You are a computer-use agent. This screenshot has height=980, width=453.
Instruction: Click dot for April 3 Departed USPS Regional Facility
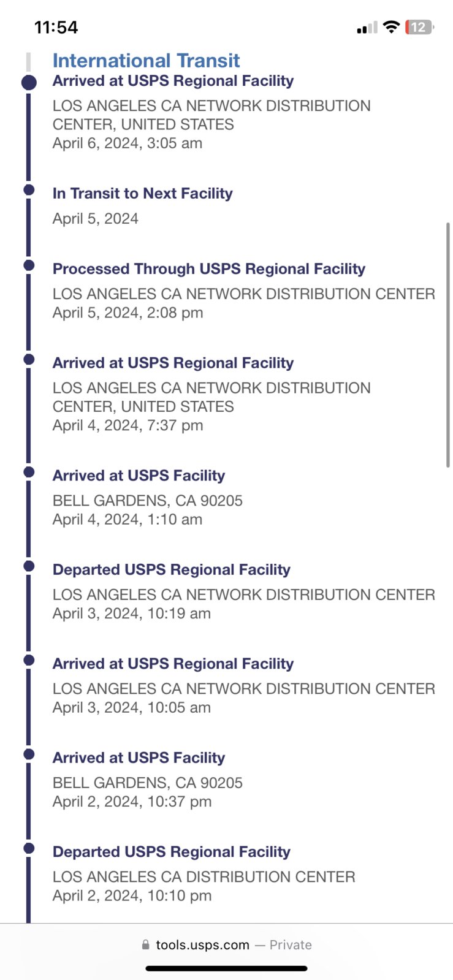[x=29, y=566]
